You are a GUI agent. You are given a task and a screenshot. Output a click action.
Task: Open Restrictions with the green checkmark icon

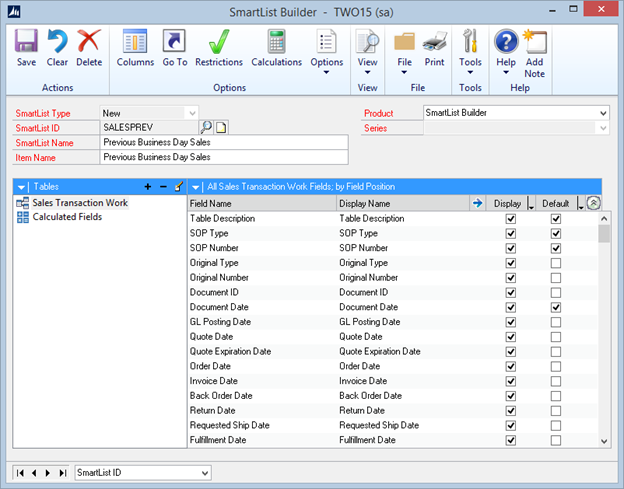click(219, 41)
